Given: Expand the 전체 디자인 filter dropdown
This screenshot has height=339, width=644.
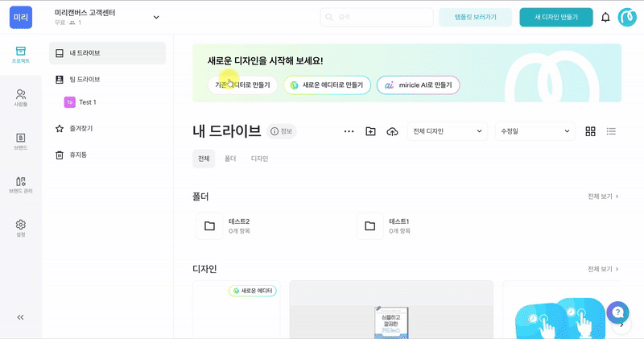Looking at the screenshot, I should [x=447, y=131].
